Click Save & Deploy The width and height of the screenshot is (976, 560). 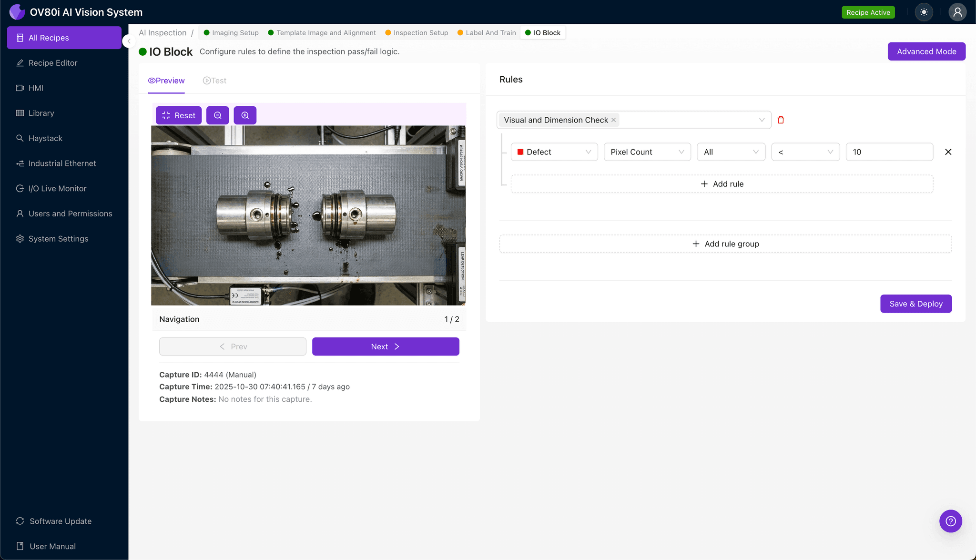coord(915,304)
